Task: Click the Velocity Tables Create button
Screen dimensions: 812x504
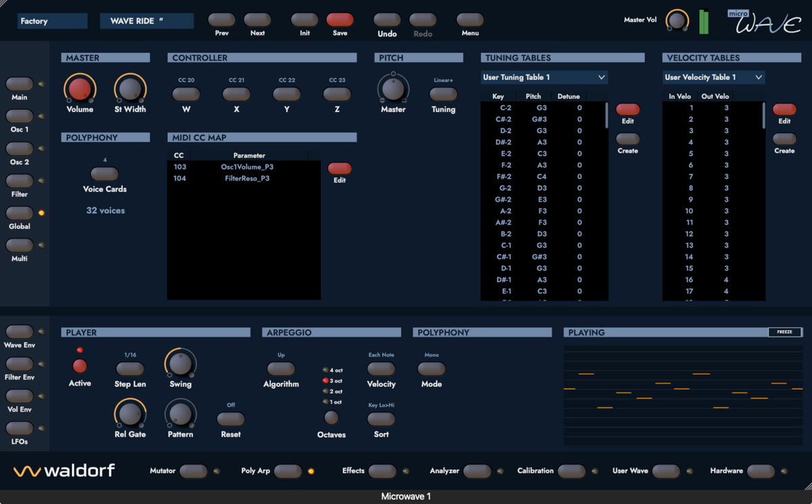Action: point(784,139)
